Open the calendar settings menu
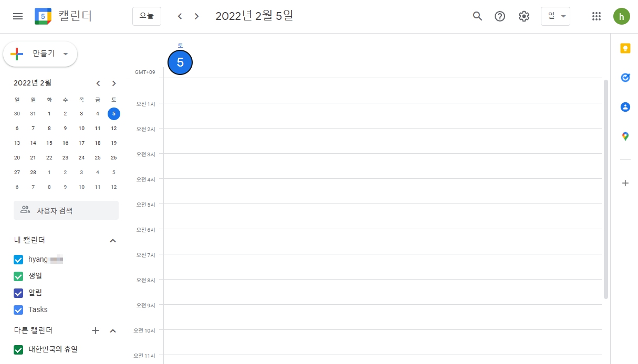This screenshot has width=638, height=364. [524, 16]
